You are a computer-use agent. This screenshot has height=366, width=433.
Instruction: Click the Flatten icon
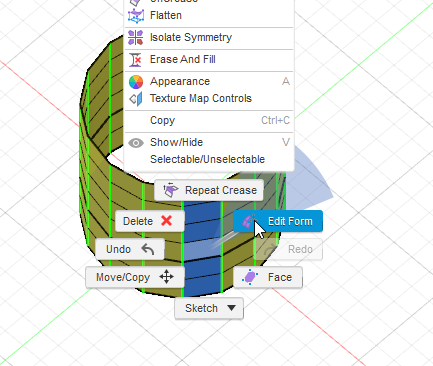click(136, 16)
